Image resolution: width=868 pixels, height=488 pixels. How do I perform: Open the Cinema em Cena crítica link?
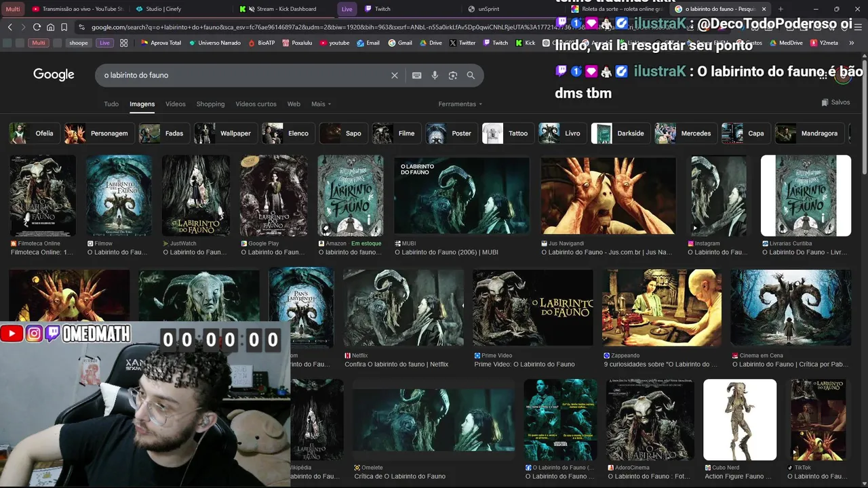click(x=790, y=364)
